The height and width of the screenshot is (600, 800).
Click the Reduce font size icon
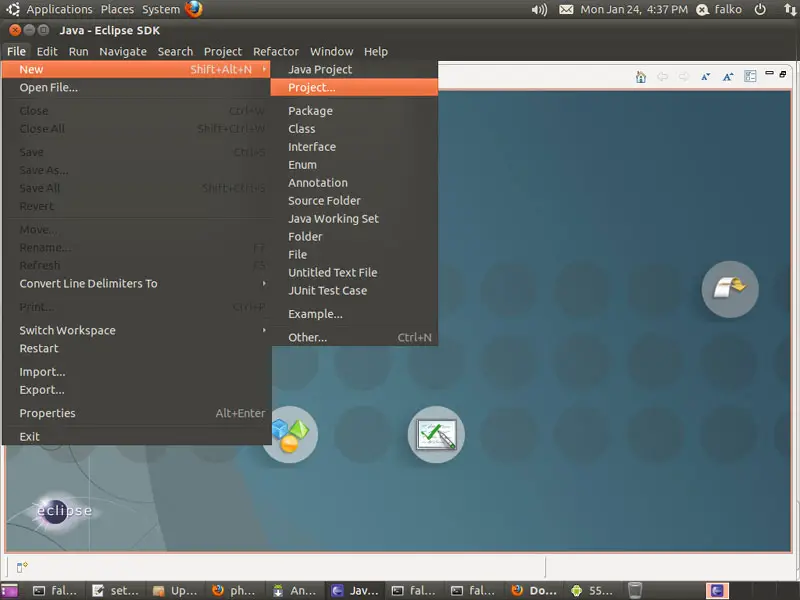point(706,77)
